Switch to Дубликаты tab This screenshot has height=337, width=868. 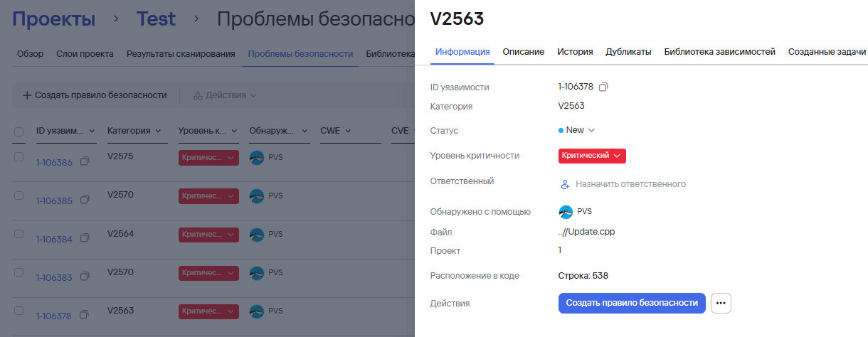tap(628, 52)
